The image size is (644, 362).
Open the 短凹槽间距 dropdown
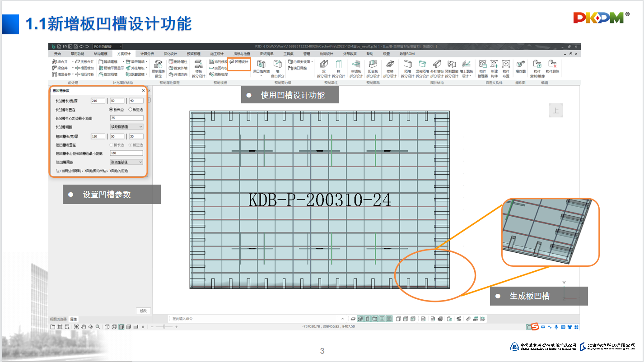point(126,162)
